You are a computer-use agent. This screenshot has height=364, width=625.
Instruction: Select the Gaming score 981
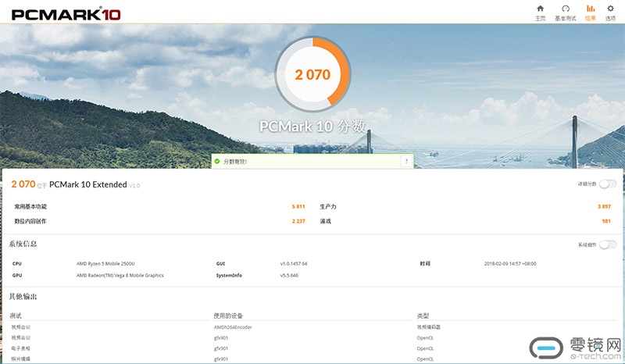[606, 221]
